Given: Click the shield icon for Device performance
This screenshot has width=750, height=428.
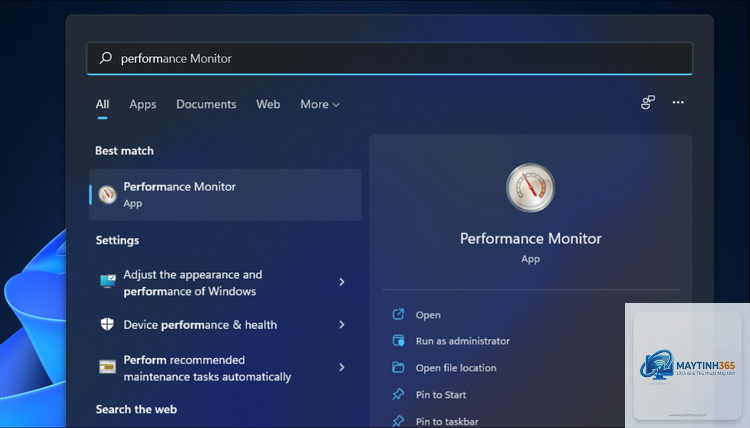Looking at the screenshot, I should (x=107, y=324).
